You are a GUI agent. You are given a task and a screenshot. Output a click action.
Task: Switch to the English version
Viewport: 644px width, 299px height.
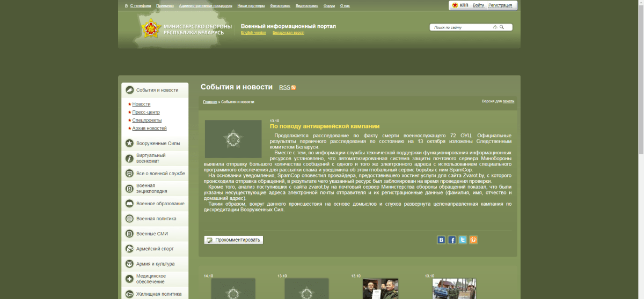coord(253,33)
